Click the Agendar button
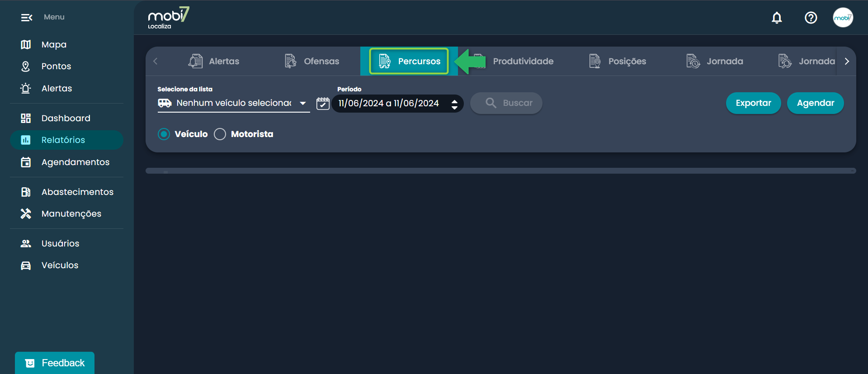 coord(815,103)
